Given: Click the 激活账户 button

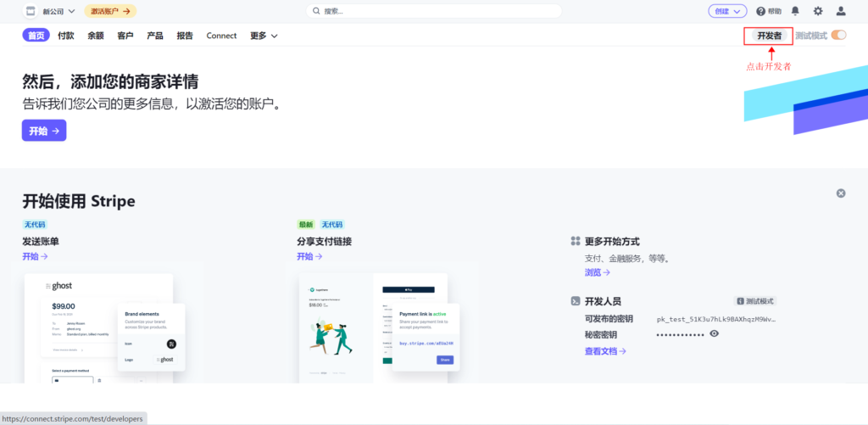Looking at the screenshot, I should click(x=110, y=11).
